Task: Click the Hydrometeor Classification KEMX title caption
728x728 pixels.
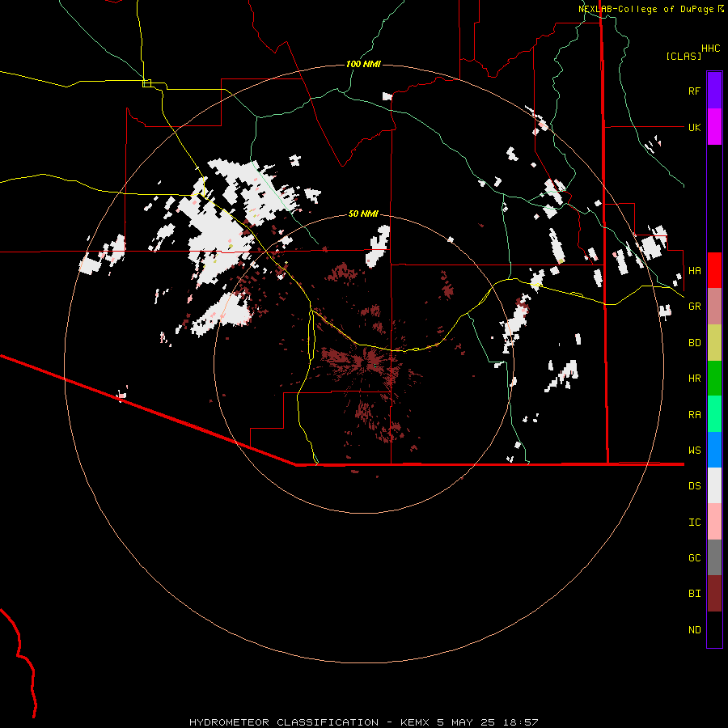Action: pos(363,722)
